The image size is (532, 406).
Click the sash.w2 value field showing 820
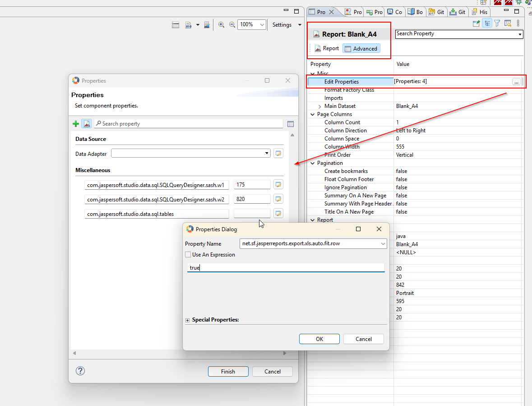coord(252,199)
